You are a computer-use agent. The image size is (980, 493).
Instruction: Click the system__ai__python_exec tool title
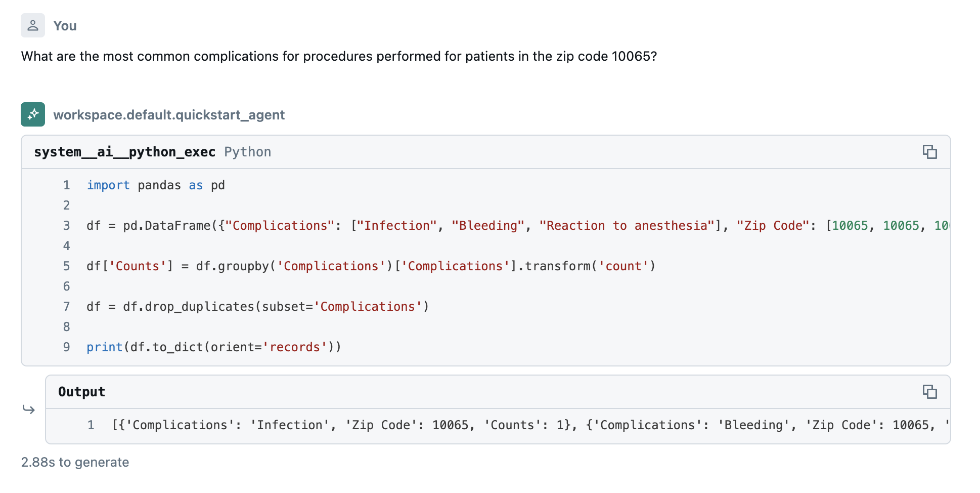pyautogui.click(x=124, y=152)
